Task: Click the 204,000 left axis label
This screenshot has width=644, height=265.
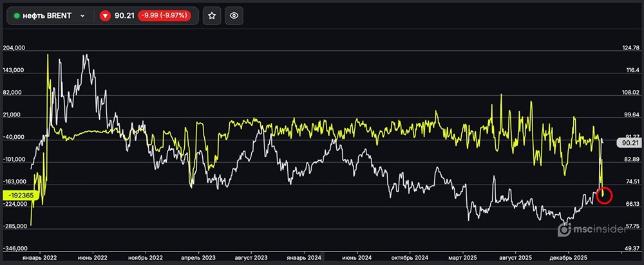Action: coord(14,48)
